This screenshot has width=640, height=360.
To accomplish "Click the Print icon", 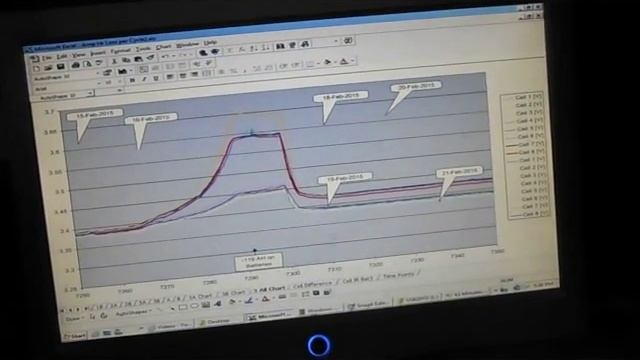I will point(76,65).
